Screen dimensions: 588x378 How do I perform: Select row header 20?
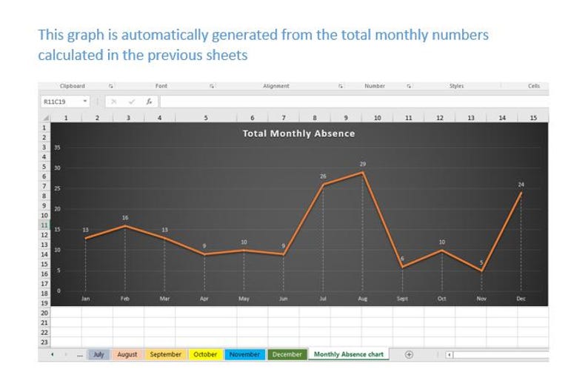(44, 313)
